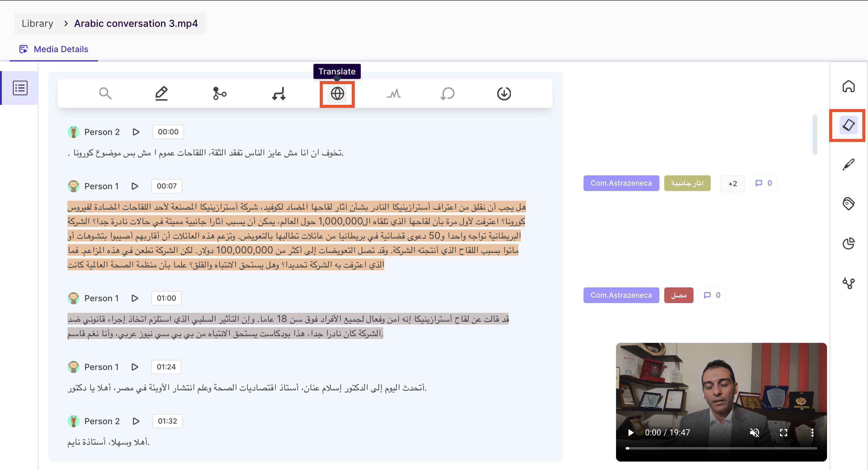
Task: Open the search tool in transcript toolbar
Action: click(x=105, y=93)
